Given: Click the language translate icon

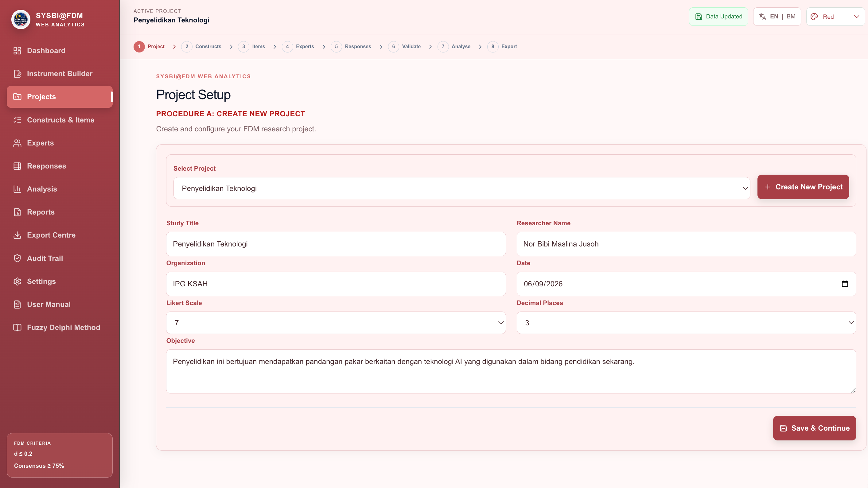Looking at the screenshot, I should 762,17.
